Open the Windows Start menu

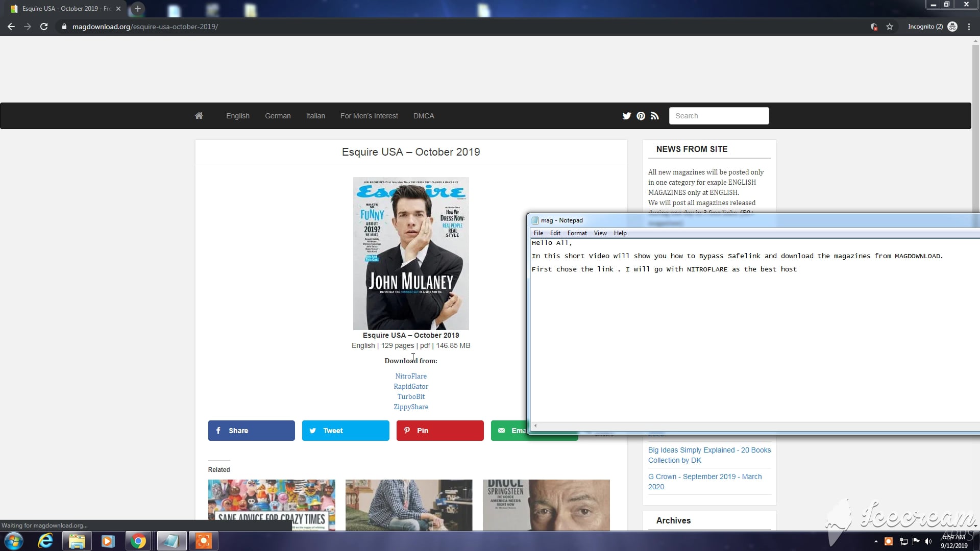click(x=14, y=541)
